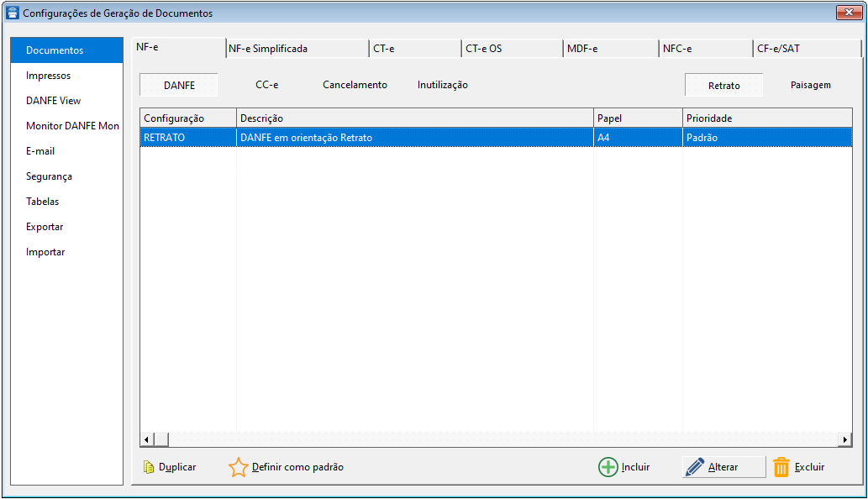Image resolution: width=868 pixels, height=499 pixels.
Task: Sort by Prioridade column header
Action: 767,118
